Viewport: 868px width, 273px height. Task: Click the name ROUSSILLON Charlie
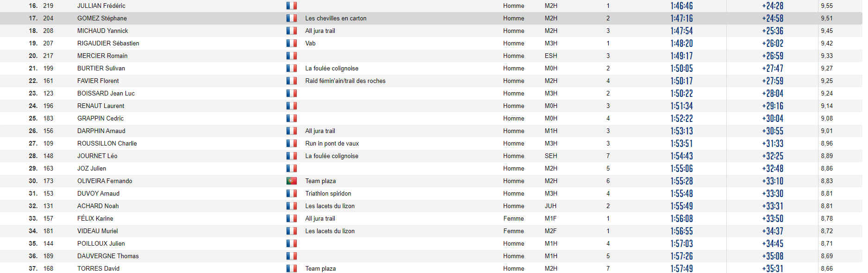pyautogui.click(x=107, y=143)
